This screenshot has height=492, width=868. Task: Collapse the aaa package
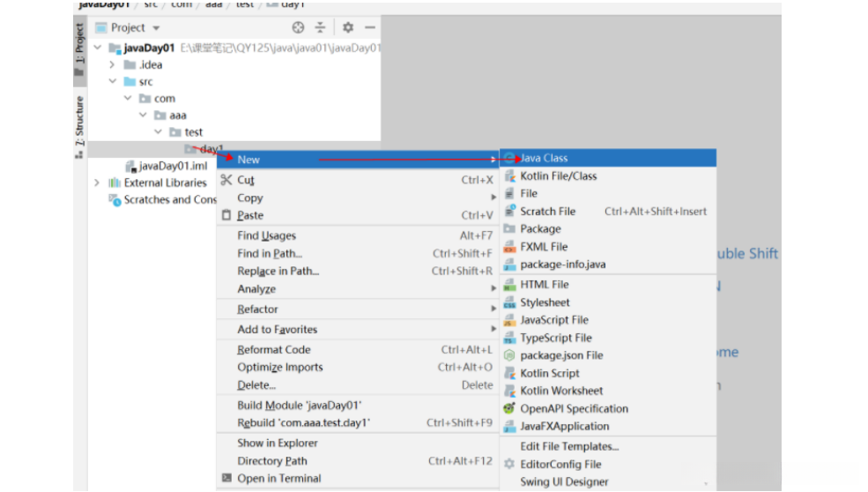point(144,116)
